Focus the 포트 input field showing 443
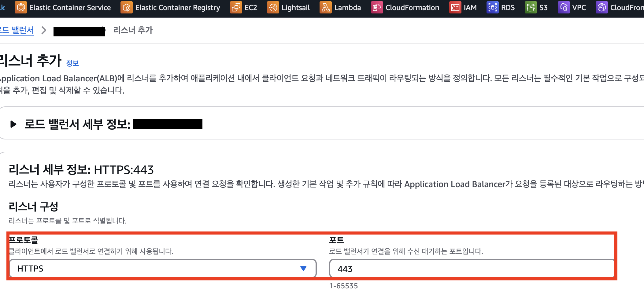This screenshot has height=296, width=644. coord(472,268)
